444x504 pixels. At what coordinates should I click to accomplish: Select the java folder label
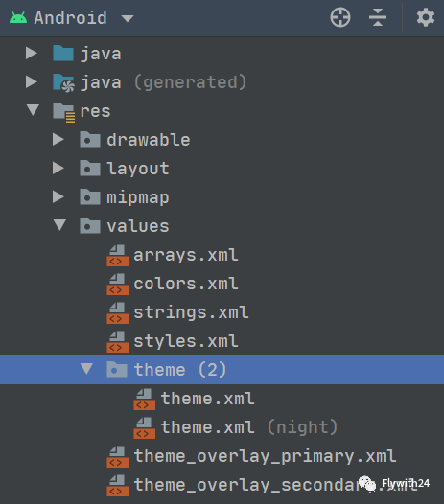(101, 54)
